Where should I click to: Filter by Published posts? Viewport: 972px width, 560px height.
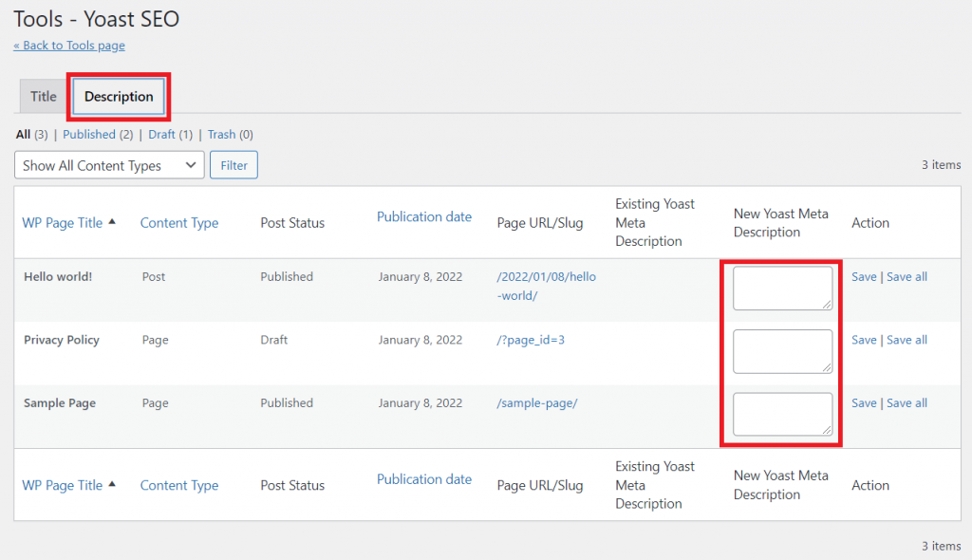tap(88, 135)
